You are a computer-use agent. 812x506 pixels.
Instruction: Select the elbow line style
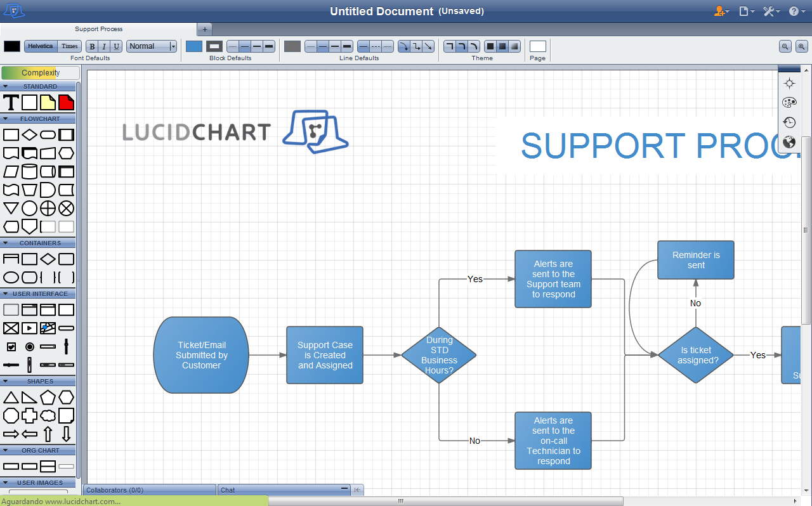(416, 46)
